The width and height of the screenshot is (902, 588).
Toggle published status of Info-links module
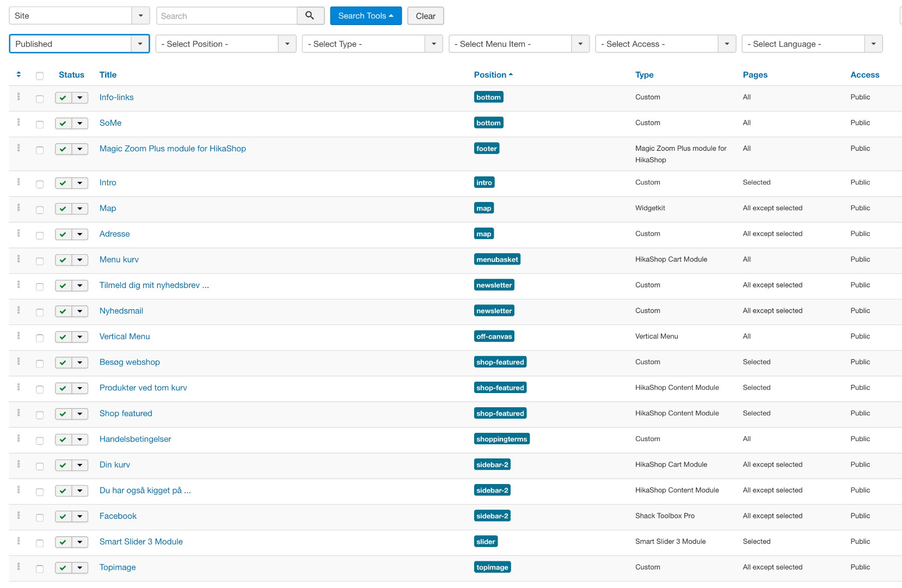[x=63, y=98]
